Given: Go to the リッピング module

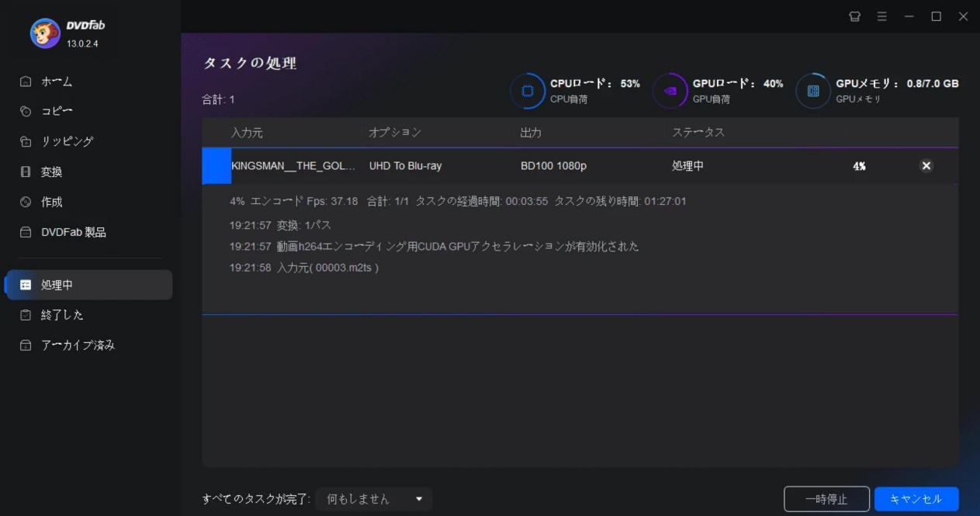Looking at the screenshot, I should [68, 142].
